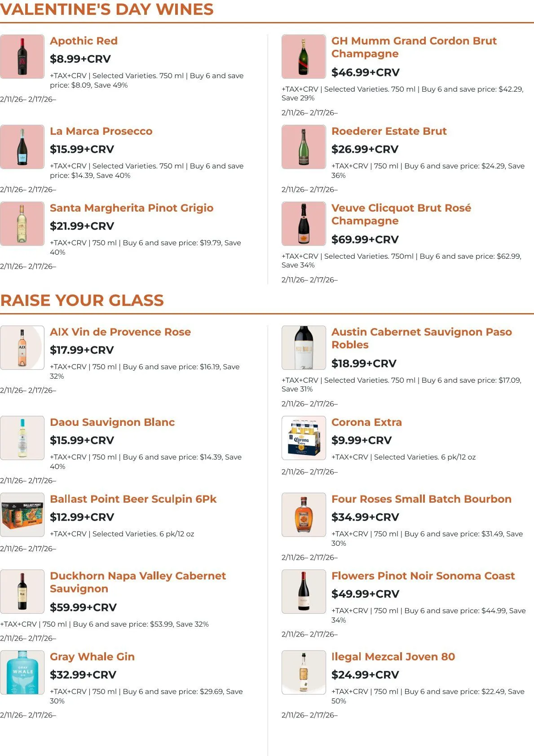The height and width of the screenshot is (756, 534).
Task: Click the Gray Whale Gin bottle thumbnail
Action: pyautogui.click(x=22, y=672)
